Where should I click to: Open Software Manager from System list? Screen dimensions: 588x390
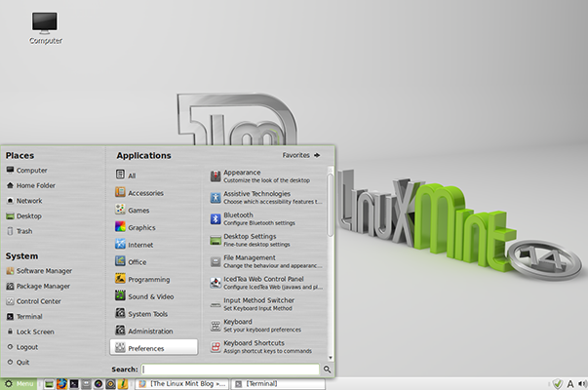(x=43, y=271)
